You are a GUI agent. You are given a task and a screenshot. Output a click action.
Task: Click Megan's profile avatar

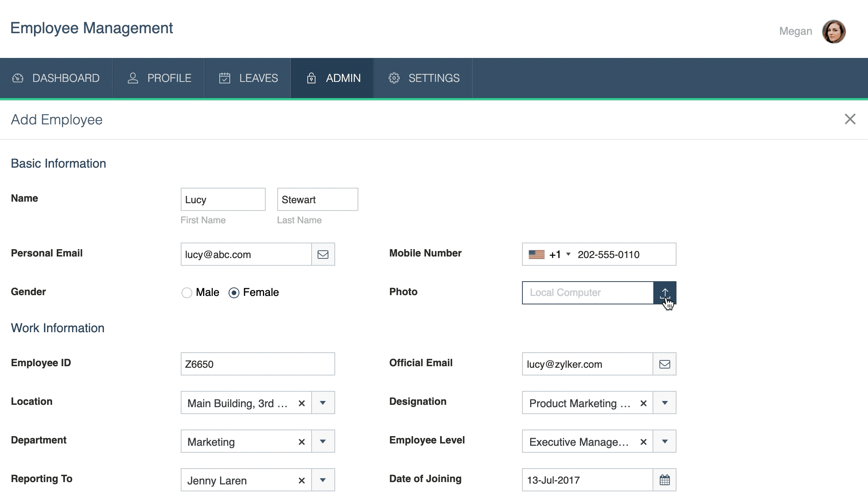pos(834,31)
